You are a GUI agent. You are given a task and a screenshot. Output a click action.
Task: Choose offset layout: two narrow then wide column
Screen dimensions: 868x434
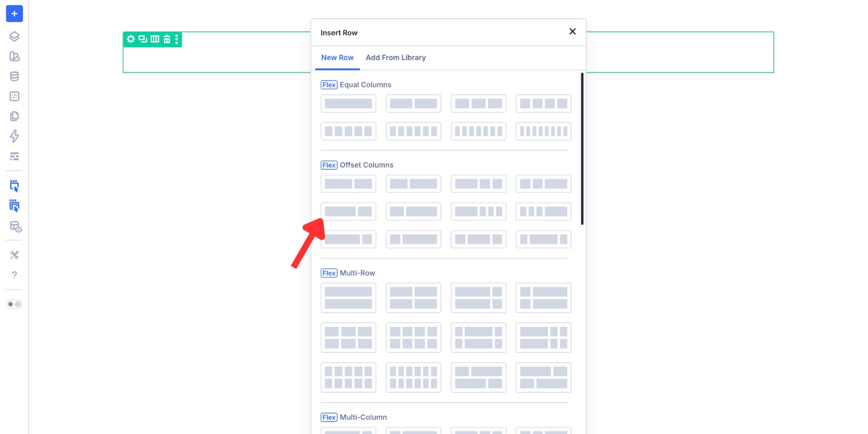point(543,184)
